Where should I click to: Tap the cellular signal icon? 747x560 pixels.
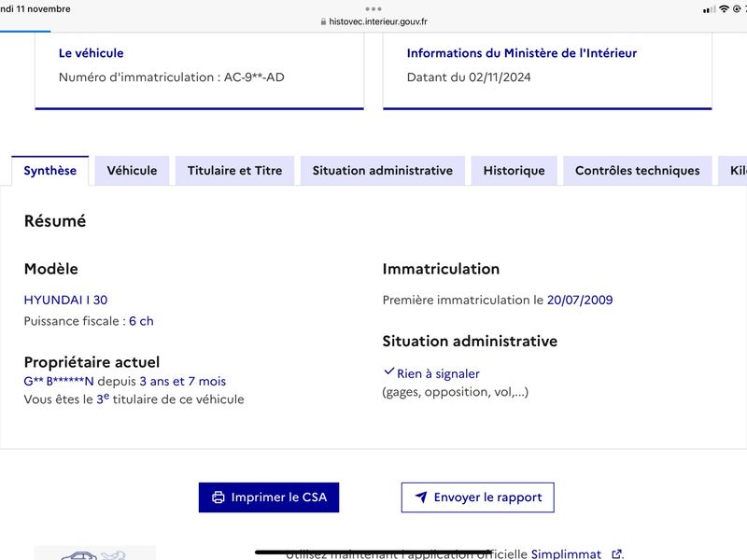click(x=710, y=9)
